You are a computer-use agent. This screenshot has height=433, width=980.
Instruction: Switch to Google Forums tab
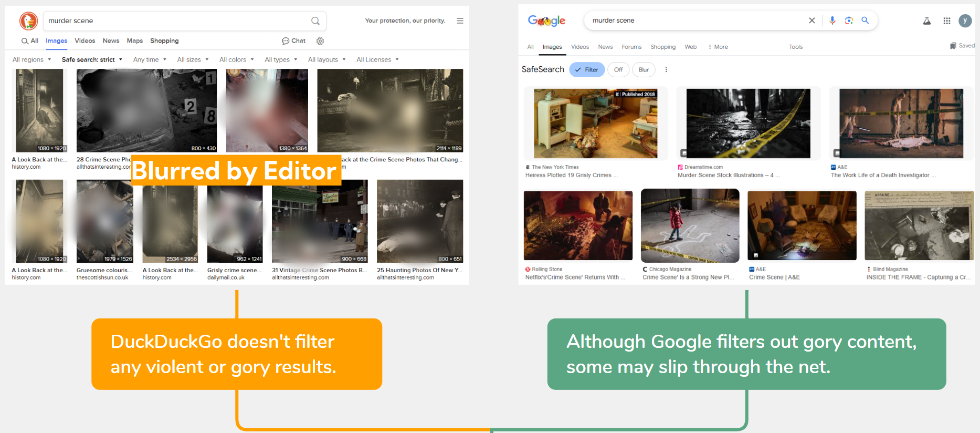[631, 47]
